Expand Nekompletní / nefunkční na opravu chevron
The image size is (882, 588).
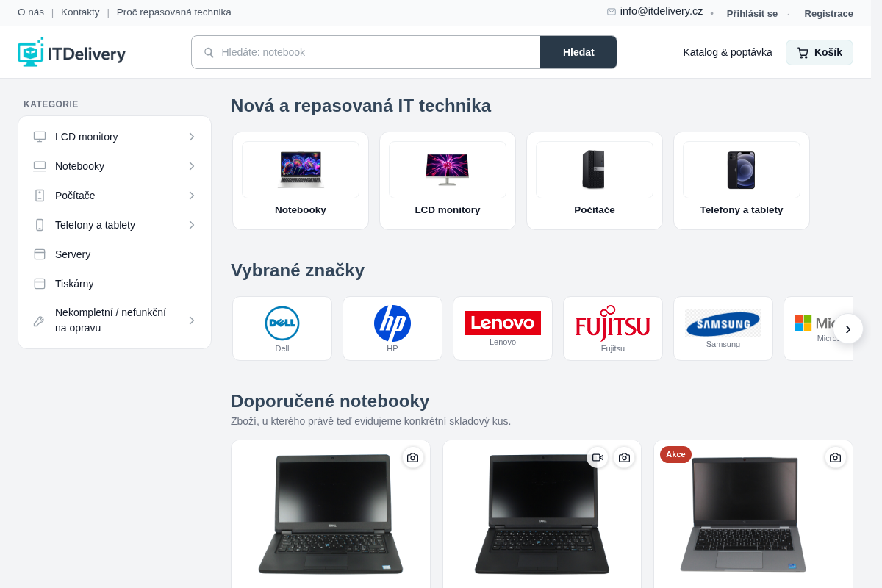pyautogui.click(x=192, y=320)
